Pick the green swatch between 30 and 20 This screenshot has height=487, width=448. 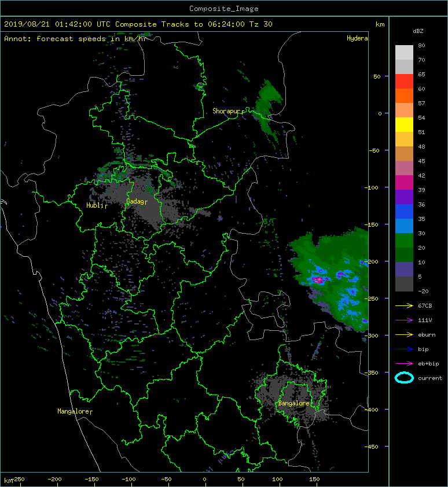point(404,241)
